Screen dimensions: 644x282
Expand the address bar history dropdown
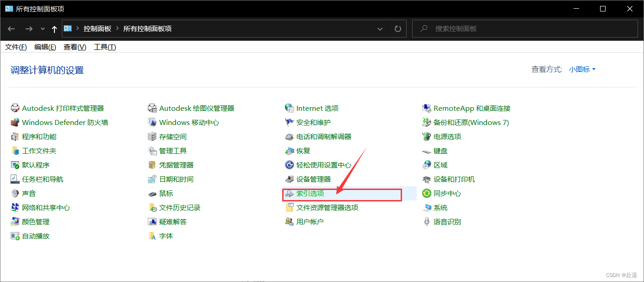[380, 29]
